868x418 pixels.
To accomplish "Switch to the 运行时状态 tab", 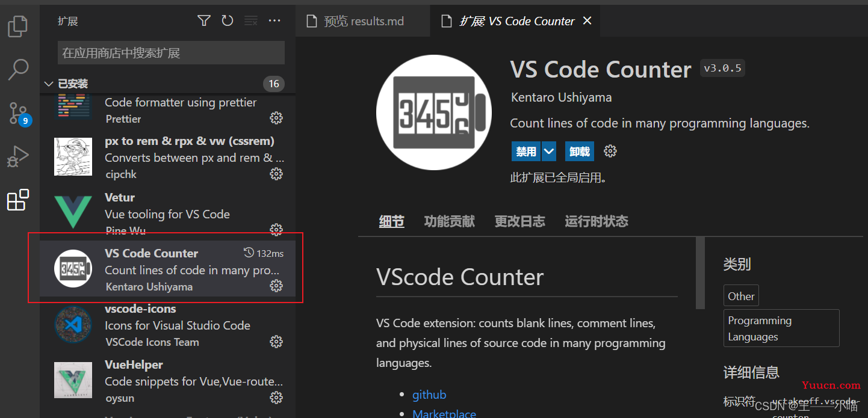I will coord(597,221).
